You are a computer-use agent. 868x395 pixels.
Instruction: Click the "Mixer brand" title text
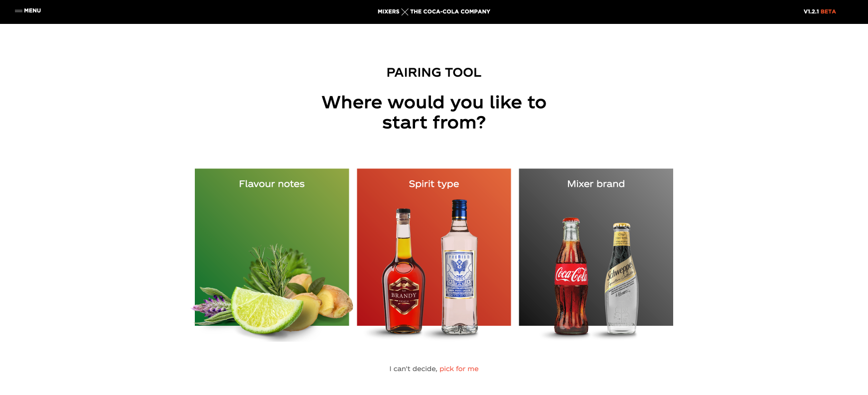[x=596, y=184]
